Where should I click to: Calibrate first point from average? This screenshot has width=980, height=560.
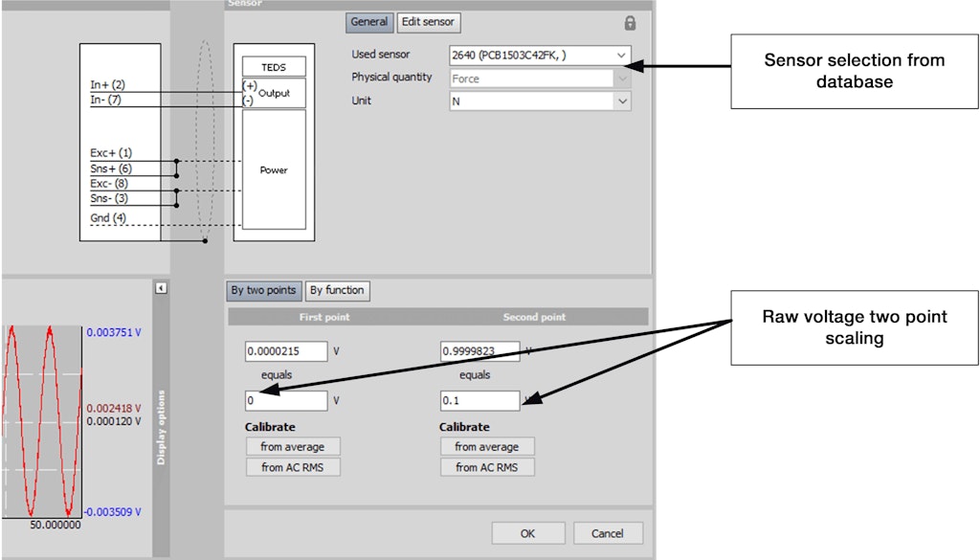click(x=293, y=447)
